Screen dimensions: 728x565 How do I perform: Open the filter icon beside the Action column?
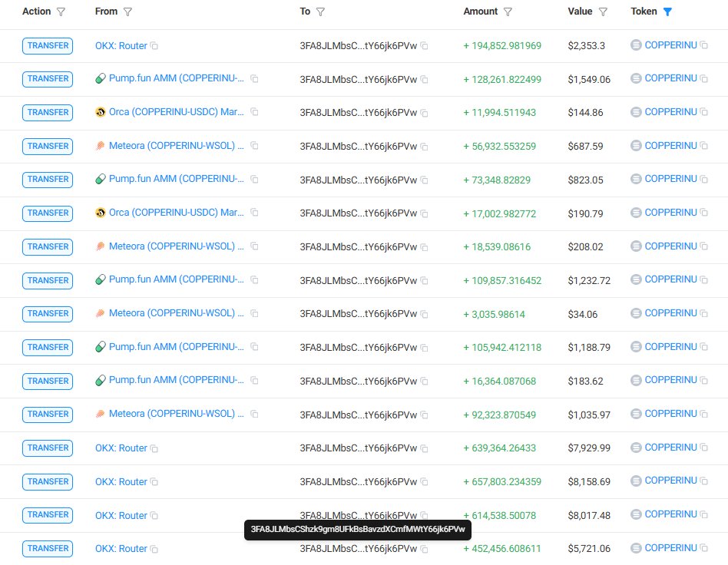tap(61, 12)
